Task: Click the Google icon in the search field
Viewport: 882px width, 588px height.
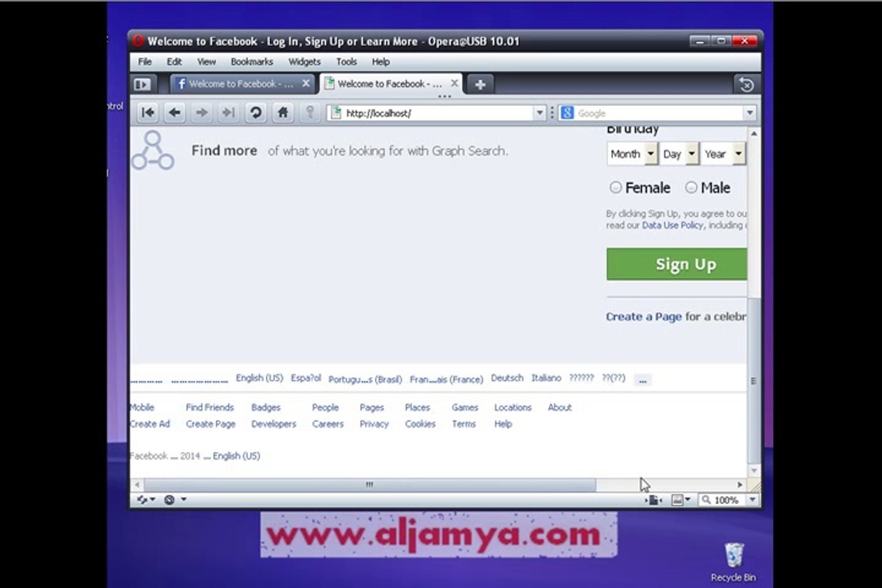Action: click(567, 113)
